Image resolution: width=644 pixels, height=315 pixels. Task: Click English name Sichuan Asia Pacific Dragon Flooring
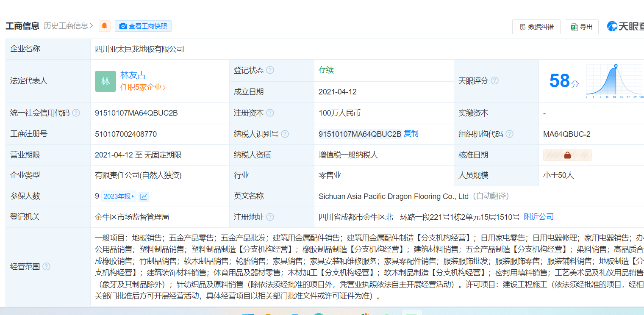(394, 196)
